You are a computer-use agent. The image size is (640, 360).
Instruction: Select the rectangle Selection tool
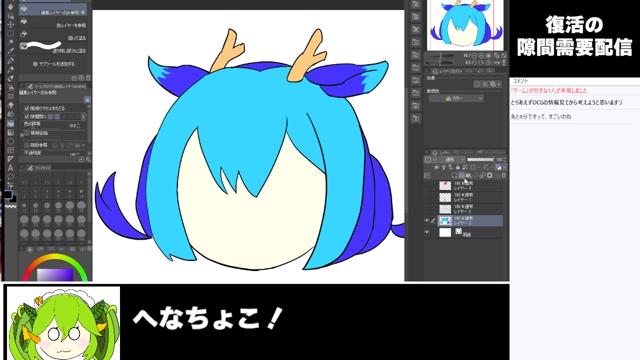click(x=11, y=33)
